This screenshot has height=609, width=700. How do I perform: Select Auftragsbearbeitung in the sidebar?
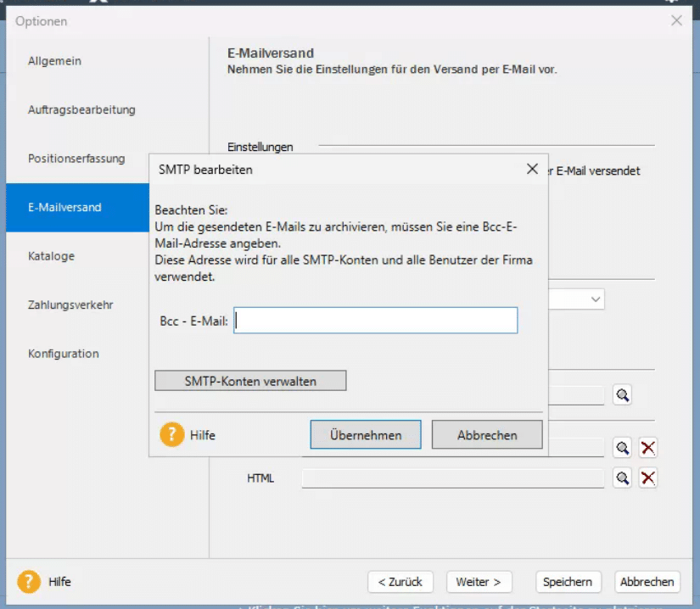pos(81,109)
